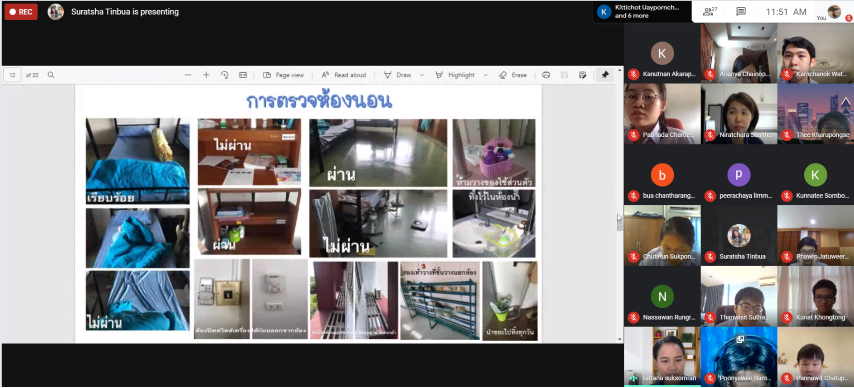Click the REC recording indicator
Screen dimensions: 854x388
pos(21,11)
